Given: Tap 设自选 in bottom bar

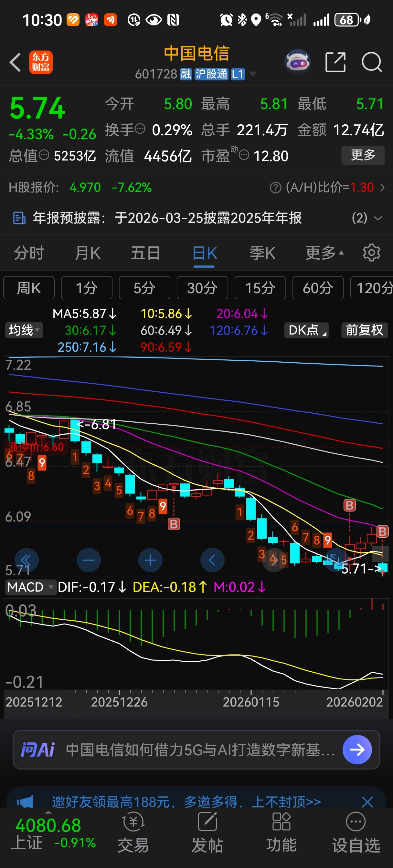Looking at the screenshot, I should [356, 832].
